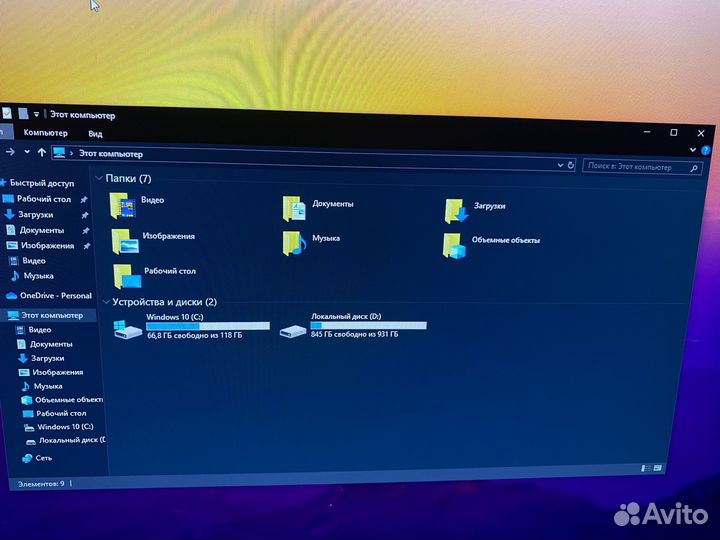This screenshot has width=720, height=540.
Task: Select the Музыка folder icon
Action: 294,241
